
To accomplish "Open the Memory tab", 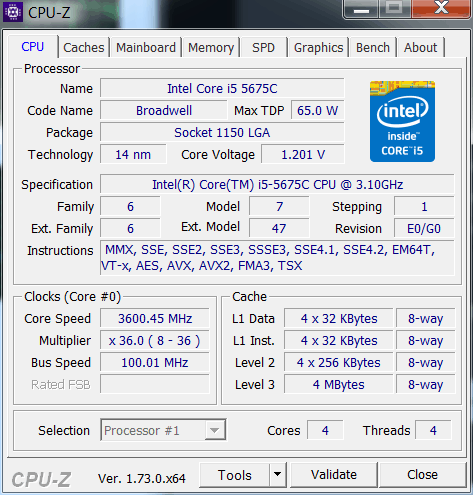I will coord(211,47).
